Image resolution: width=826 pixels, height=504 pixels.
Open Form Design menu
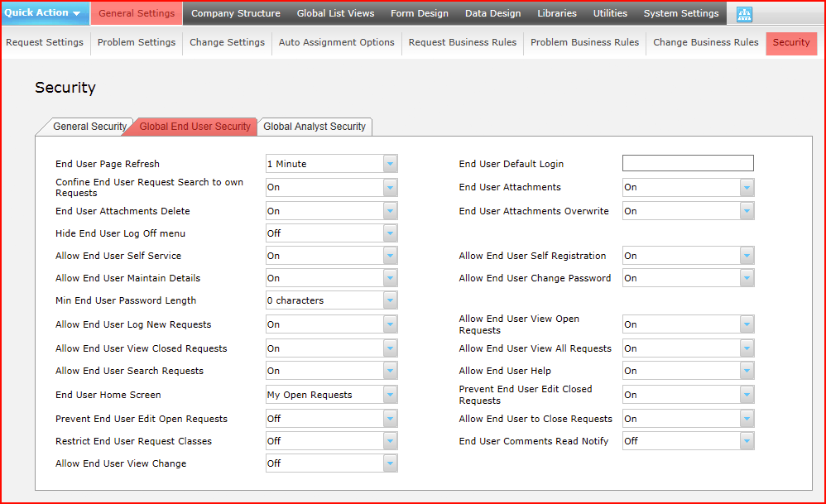(x=420, y=13)
